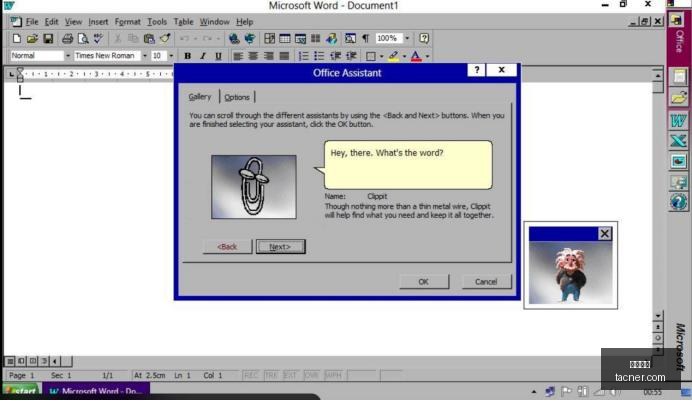Click the Microsoft Word taskbar button
Viewport: 692px width, 401px height.
tap(96, 391)
